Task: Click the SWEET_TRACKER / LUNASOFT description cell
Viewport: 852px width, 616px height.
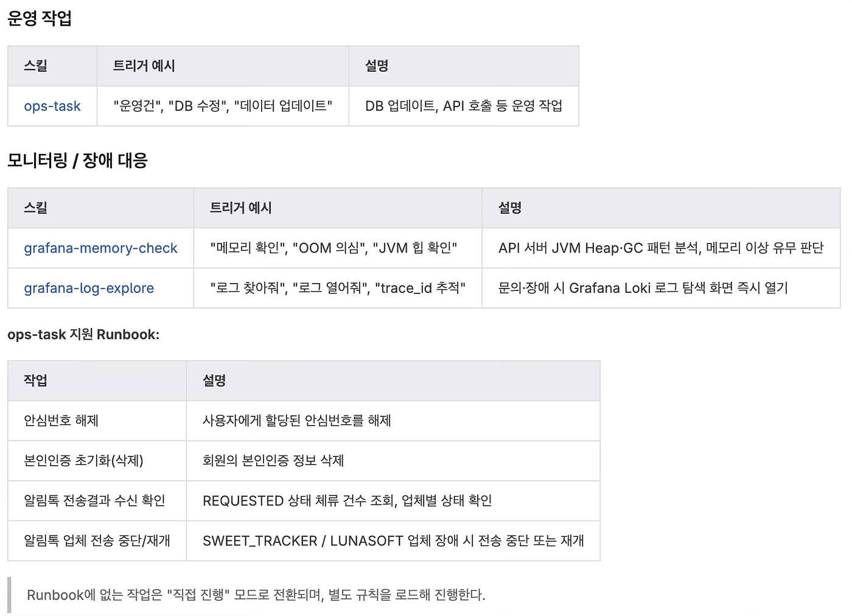Action: click(393, 541)
